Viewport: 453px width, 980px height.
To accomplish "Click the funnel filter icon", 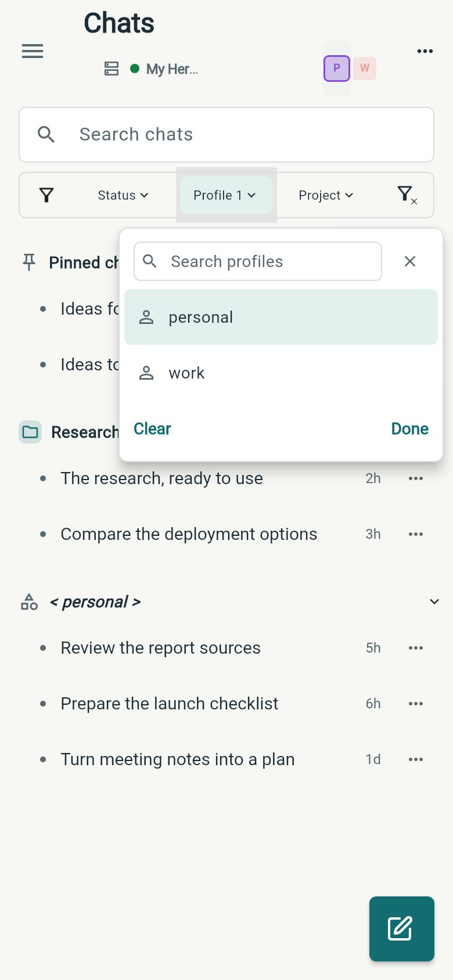I will point(46,195).
